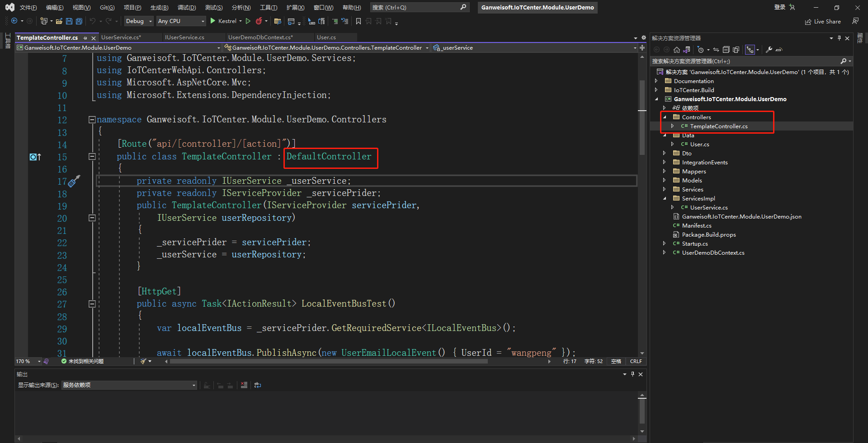Expand the Services folder in Solution Explorer
The image size is (868, 443).
(664, 190)
